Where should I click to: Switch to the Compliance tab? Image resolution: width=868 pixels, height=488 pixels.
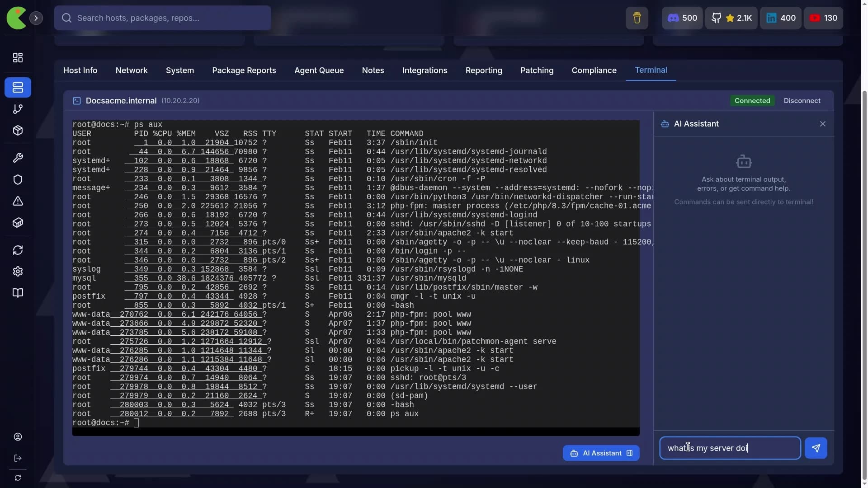pos(594,70)
